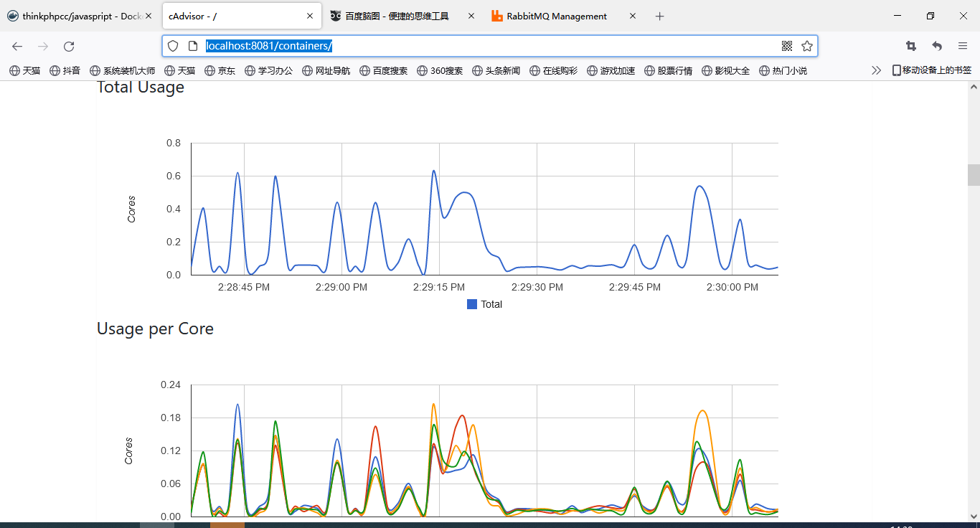The image size is (980, 528).
Task: Open the 学习办公 bookmark
Action: [x=269, y=70]
